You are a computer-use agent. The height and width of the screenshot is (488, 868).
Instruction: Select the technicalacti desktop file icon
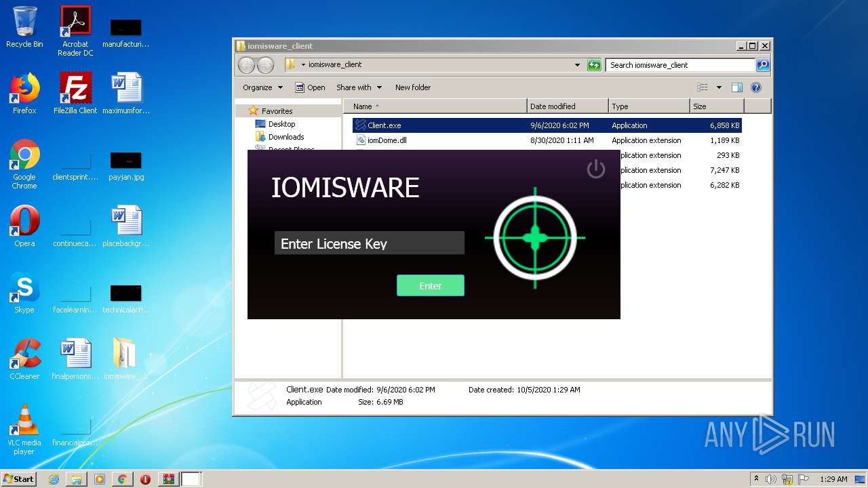126,300
